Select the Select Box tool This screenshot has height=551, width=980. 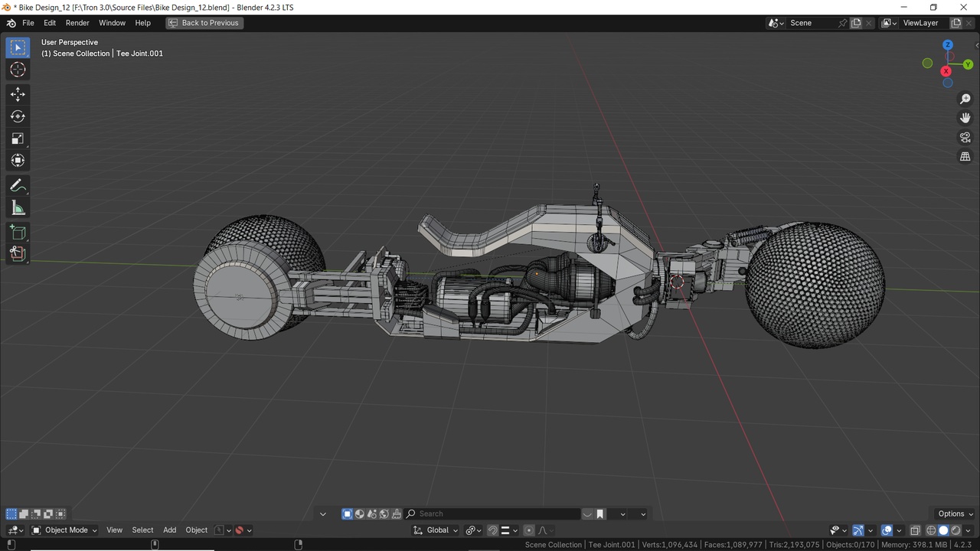pos(18,47)
